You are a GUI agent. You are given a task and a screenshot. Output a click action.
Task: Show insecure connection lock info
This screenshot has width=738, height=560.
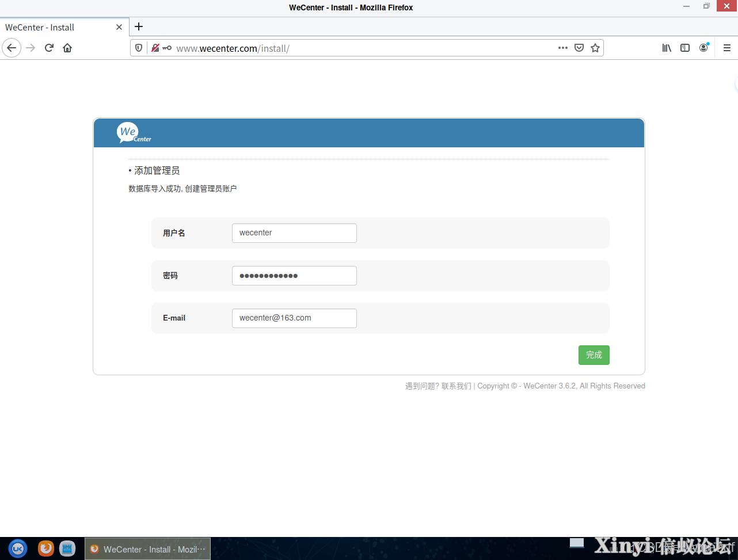coord(155,48)
